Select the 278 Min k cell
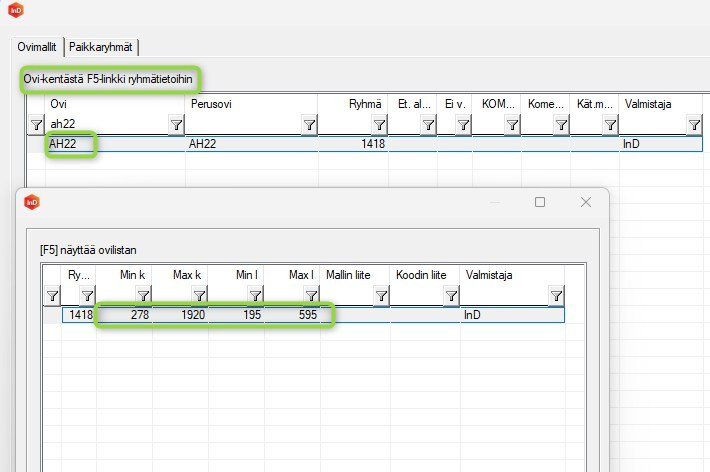 124,315
